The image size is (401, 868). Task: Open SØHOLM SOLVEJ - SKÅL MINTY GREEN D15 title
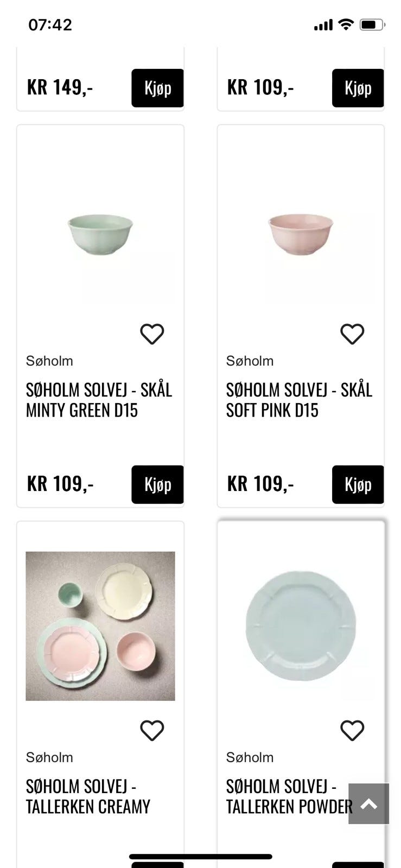point(99,400)
